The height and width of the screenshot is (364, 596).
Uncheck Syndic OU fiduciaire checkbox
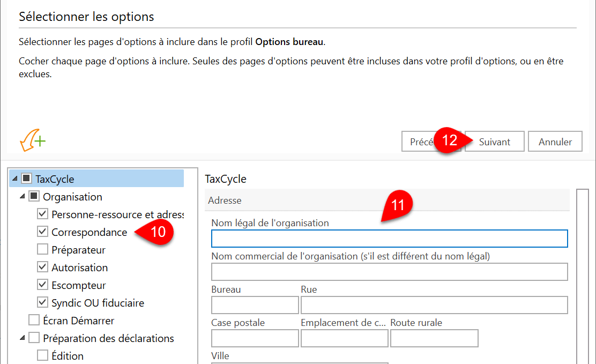pos(42,302)
